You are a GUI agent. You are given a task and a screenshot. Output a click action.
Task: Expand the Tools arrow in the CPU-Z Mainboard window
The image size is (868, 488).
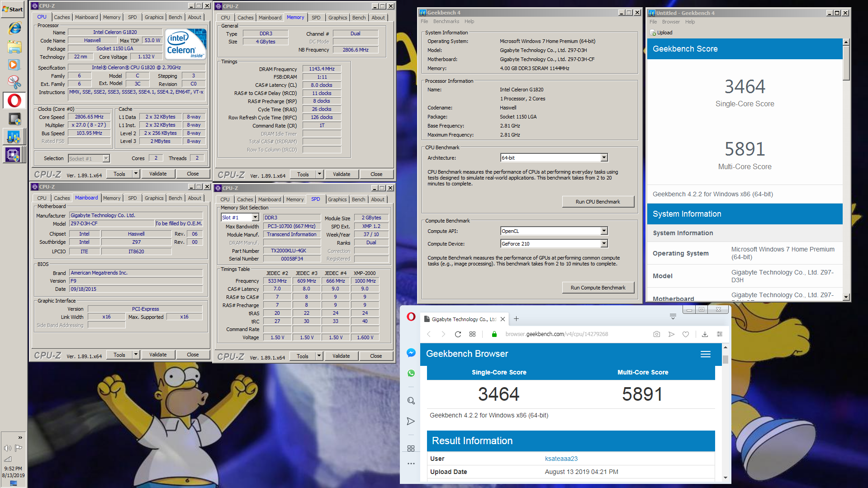pos(136,355)
